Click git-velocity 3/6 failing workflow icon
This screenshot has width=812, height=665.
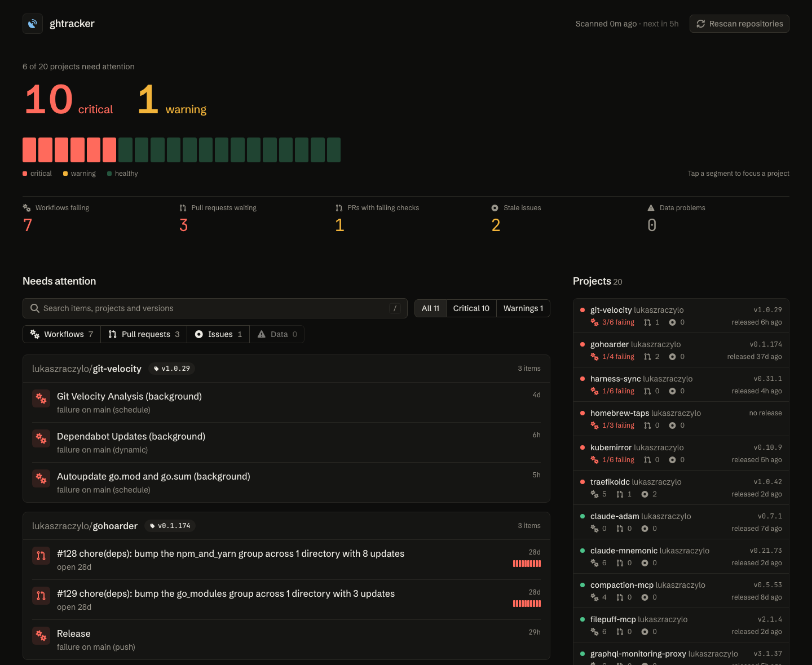(x=594, y=322)
